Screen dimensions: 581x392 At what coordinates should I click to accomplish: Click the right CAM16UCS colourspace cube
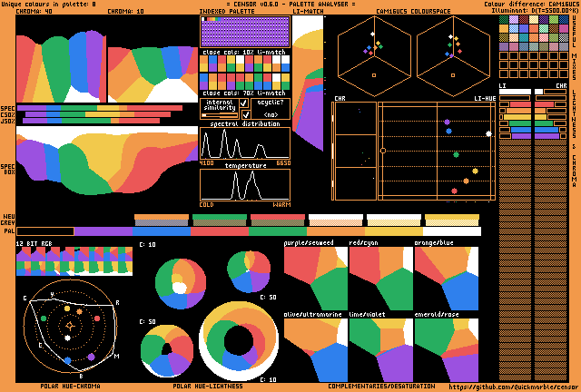(x=453, y=58)
